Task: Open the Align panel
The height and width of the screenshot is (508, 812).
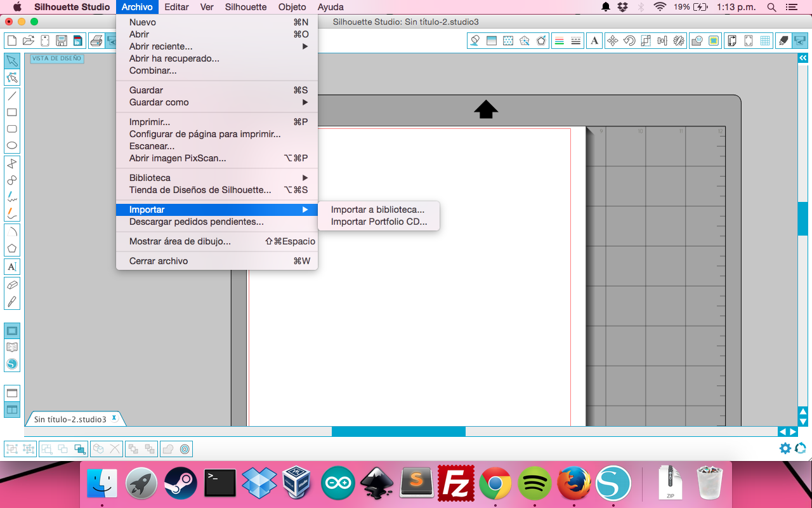Action: 662,41
